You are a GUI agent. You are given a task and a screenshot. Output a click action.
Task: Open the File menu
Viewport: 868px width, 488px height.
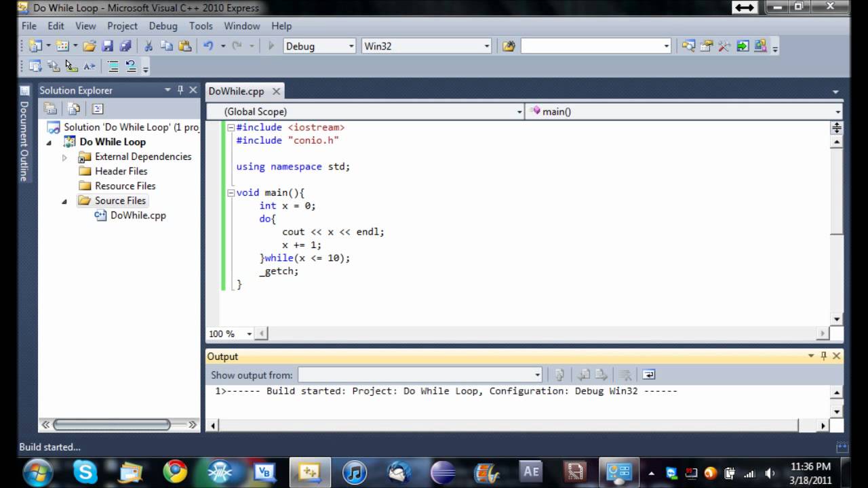pyautogui.click(x=29, y=26)
